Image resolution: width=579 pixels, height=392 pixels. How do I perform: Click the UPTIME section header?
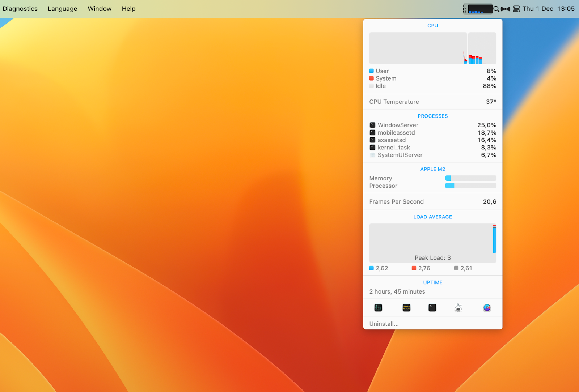(433, 282)
